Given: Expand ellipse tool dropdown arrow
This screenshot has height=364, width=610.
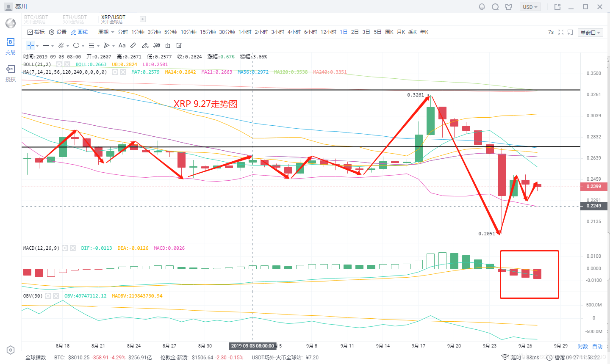Looking at the screenshot, I should 83,46.
